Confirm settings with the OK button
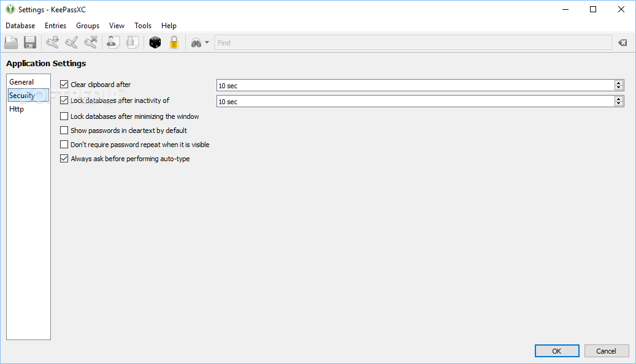Viewport: 636px width, 364px height. (x=557, y=351)
